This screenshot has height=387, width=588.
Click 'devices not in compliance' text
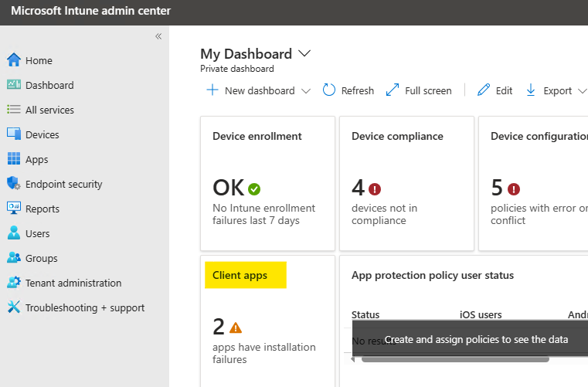click(384, 214)
